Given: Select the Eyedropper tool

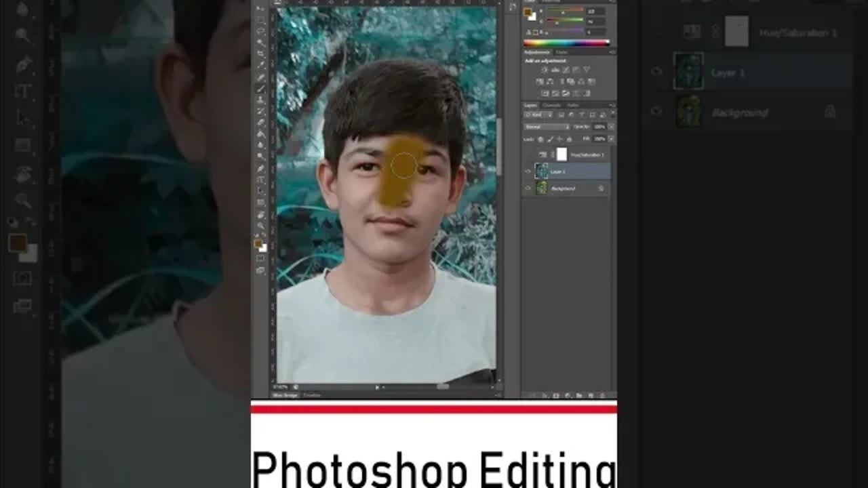Looking at the screenshot, I should coord(260,65).
